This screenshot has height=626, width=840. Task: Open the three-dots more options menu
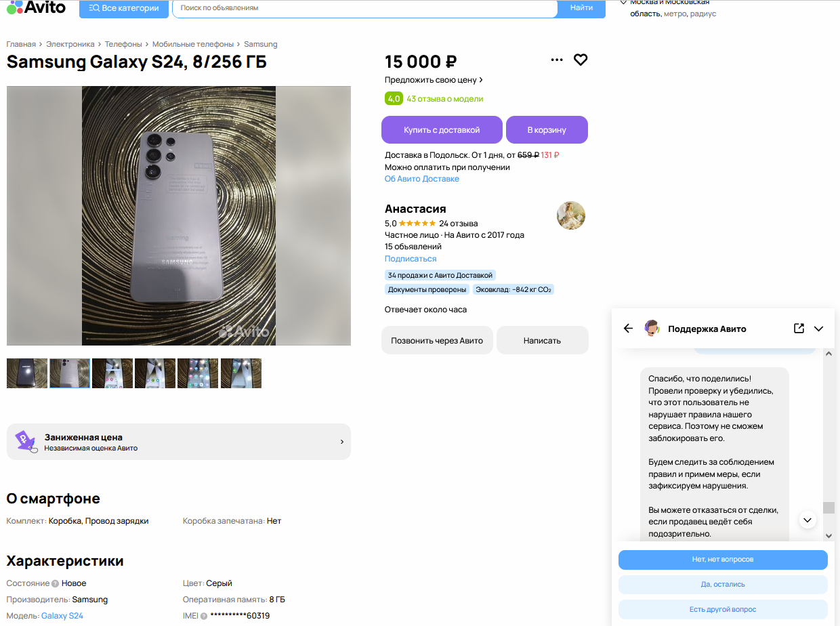[x=557, y=60]
